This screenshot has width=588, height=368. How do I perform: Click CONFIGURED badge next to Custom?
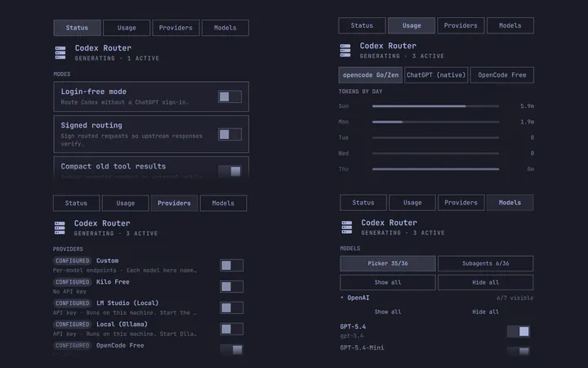tap(73, 261)
